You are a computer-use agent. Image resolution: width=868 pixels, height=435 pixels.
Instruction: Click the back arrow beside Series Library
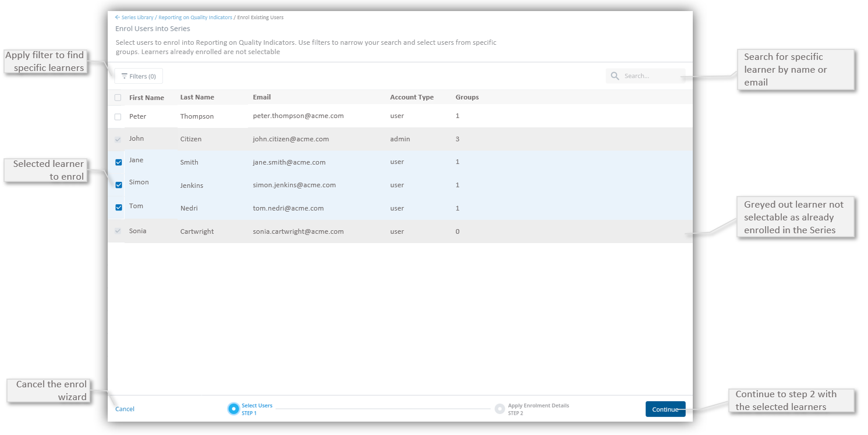pos(118,17)
